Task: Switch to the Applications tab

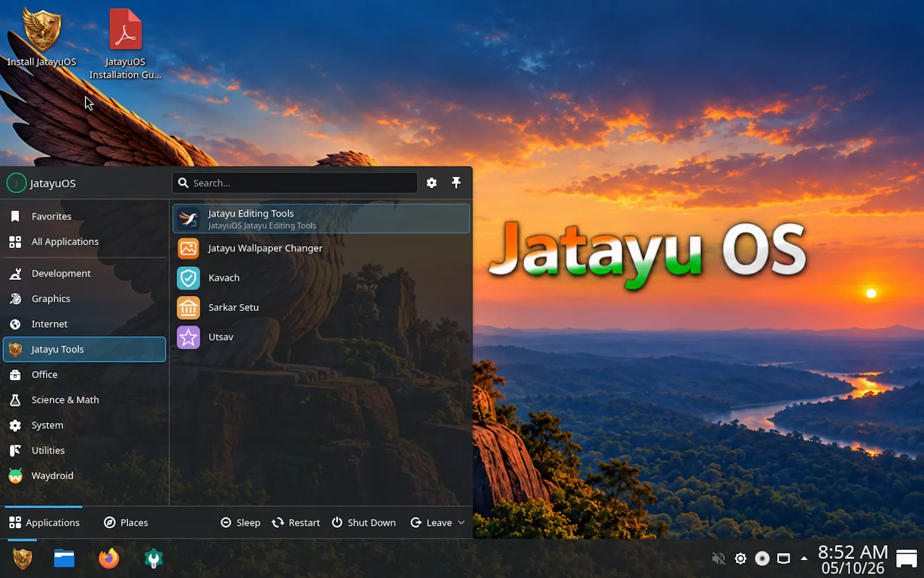Action: click(44, 523)
